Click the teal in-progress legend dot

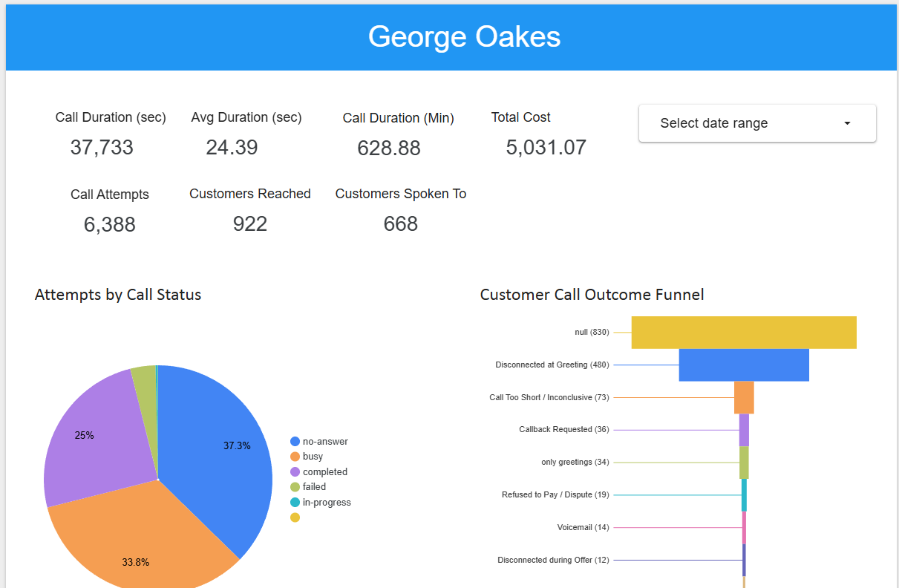coord(295,502)
